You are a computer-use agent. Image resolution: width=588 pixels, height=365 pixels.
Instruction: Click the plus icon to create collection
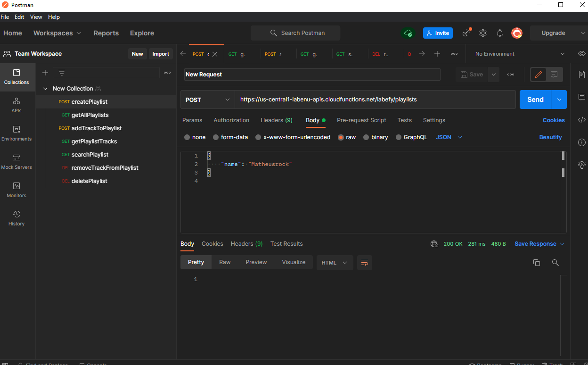[x=45, y=73]
